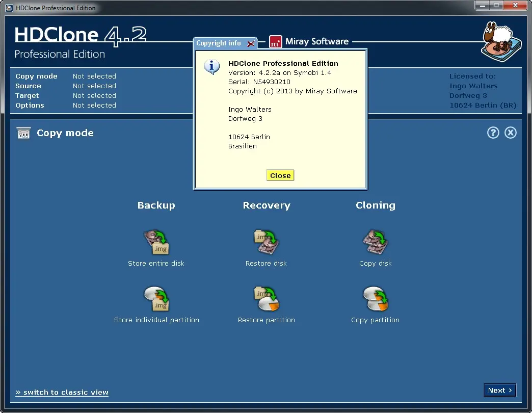Click the Copy partition label
532x413 pixels.
[375, 320]
